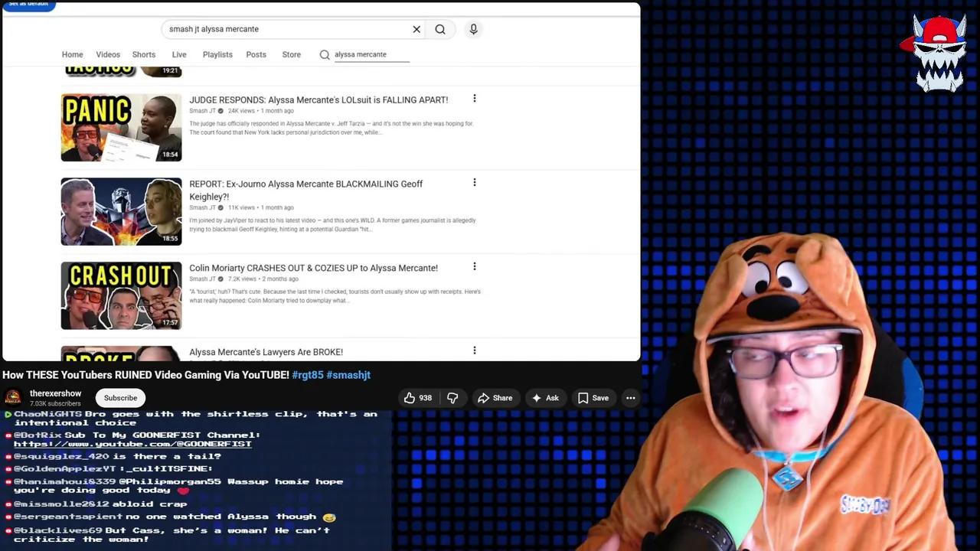This screenshot has width=980, height=551.
Task: Click chat message from @missmolle2812
Action: pyautogui.click(x=96, y=504)
